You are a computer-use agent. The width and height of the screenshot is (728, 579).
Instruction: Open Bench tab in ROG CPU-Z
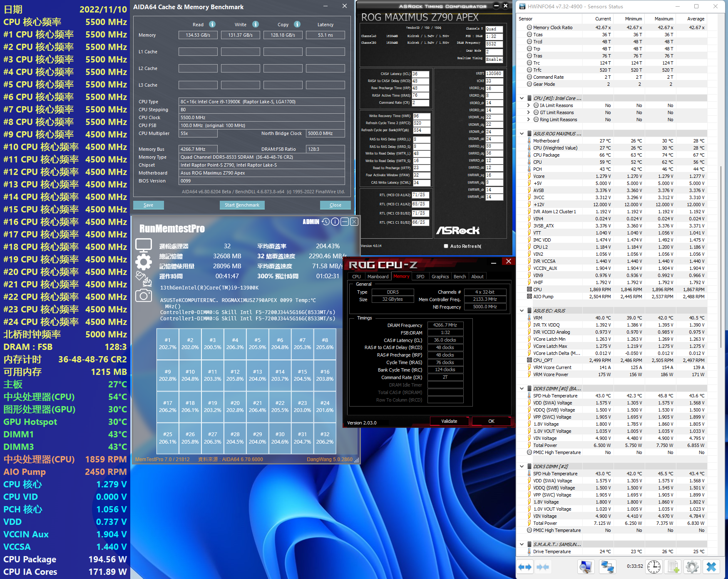pyautogui.click(x=460, y=277)
